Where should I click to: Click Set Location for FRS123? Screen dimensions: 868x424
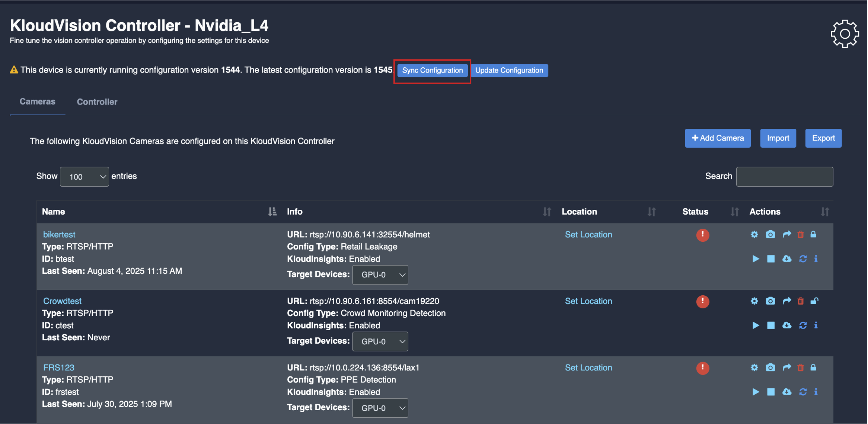point(588,367)
